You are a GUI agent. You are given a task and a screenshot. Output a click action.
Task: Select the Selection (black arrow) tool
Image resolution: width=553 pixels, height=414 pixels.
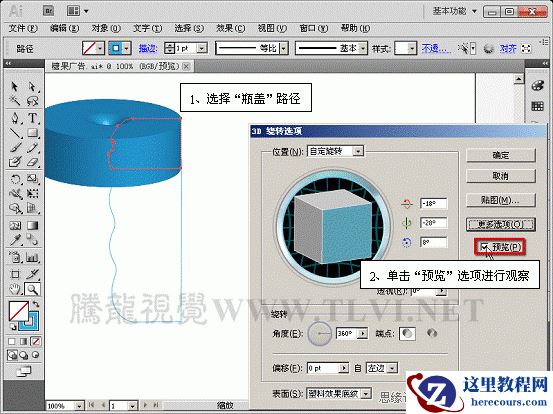[14, 86]
